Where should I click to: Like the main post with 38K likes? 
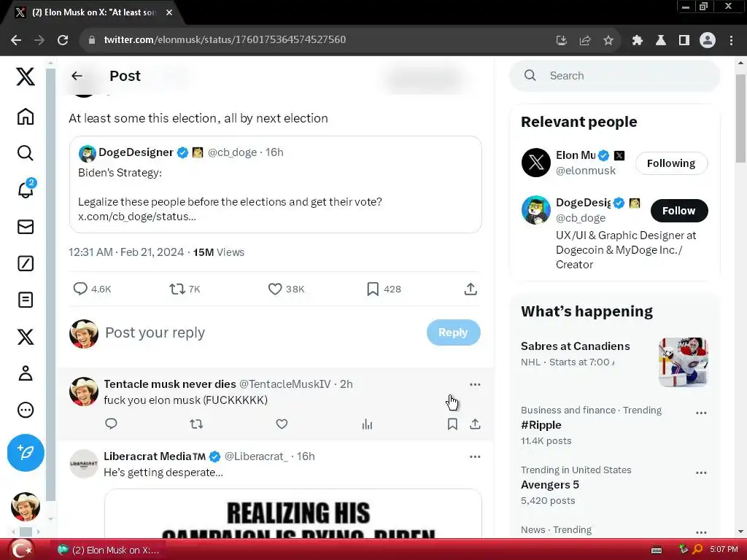click(286, 289)
